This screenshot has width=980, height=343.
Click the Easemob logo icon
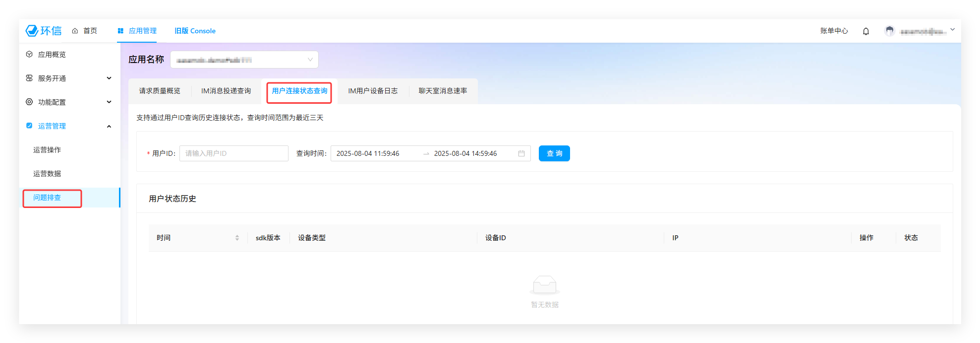pyautogui.click(x=32, y=31)
